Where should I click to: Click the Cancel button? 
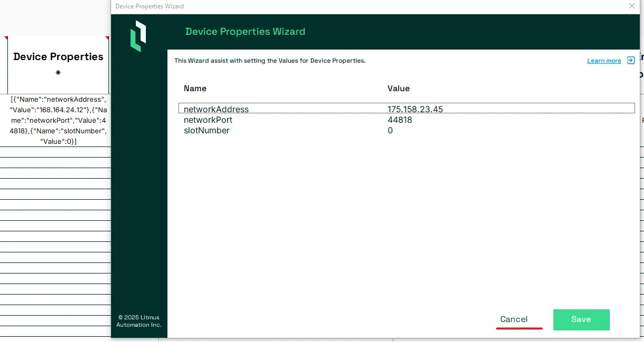point(514,319)
